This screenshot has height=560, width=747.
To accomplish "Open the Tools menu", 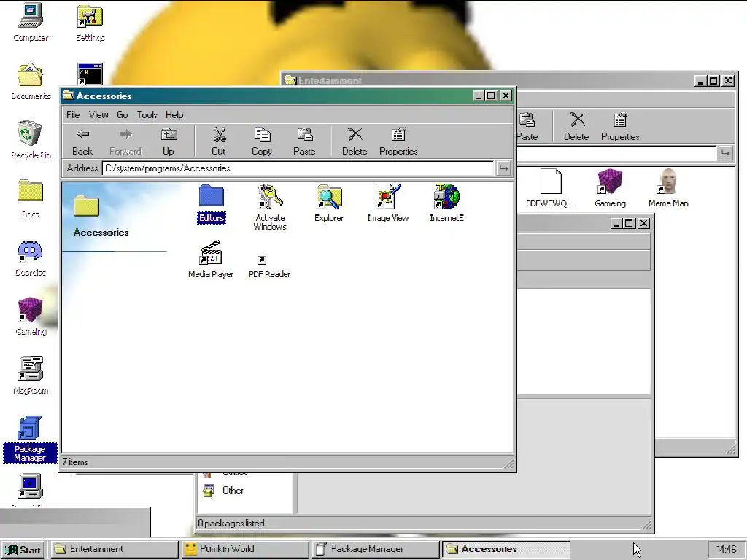I will coord(147,114).
